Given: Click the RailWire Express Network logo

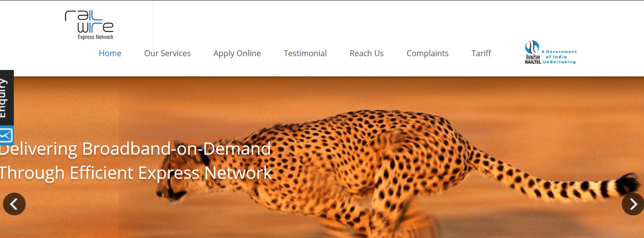Looking at the screenshot, I should click(89, 25).
